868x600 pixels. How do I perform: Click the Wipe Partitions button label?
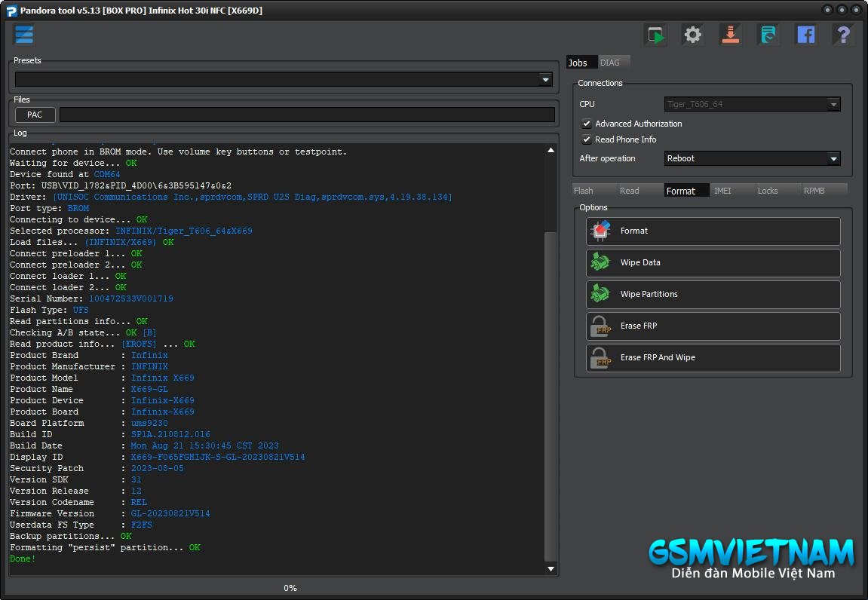tap(649, 294)
